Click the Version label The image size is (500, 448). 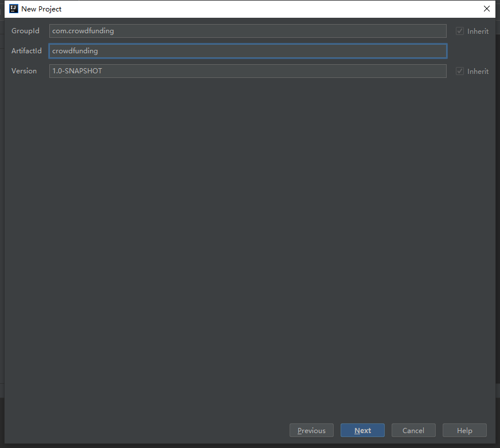click(24, 71)
